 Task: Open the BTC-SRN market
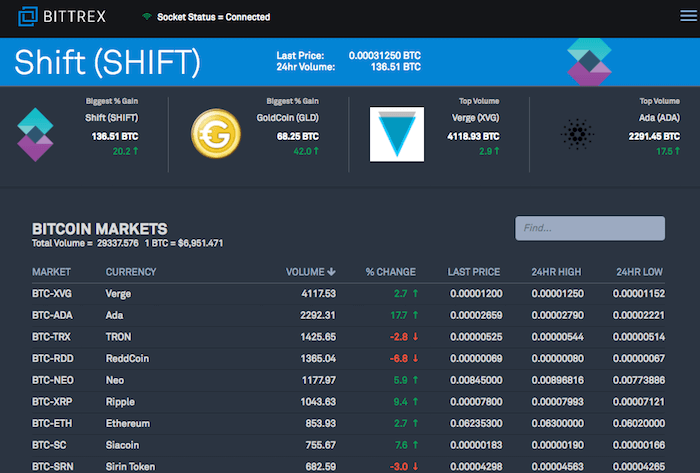tap(53, 466)
